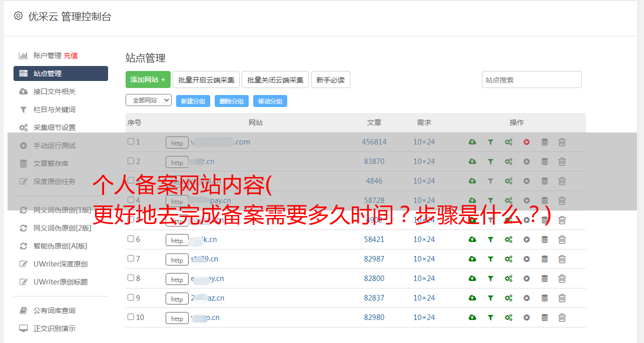Viewport: 644px width, 343px height.
Task: Open 接口文件相关 sidebar item
Action: [55, 91]
